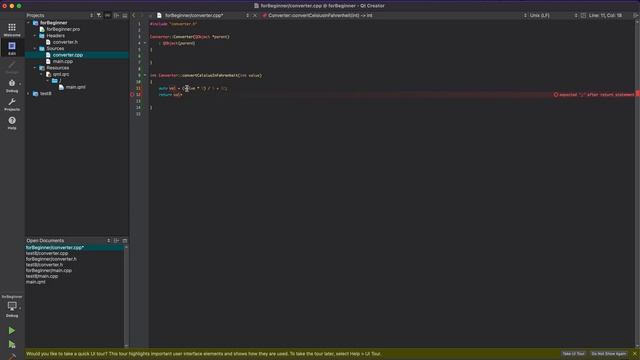Click the Open Documents panel scrollbar
Image resolution: width=640 pixels, height=360 pixels.
[x=126, y=296]
